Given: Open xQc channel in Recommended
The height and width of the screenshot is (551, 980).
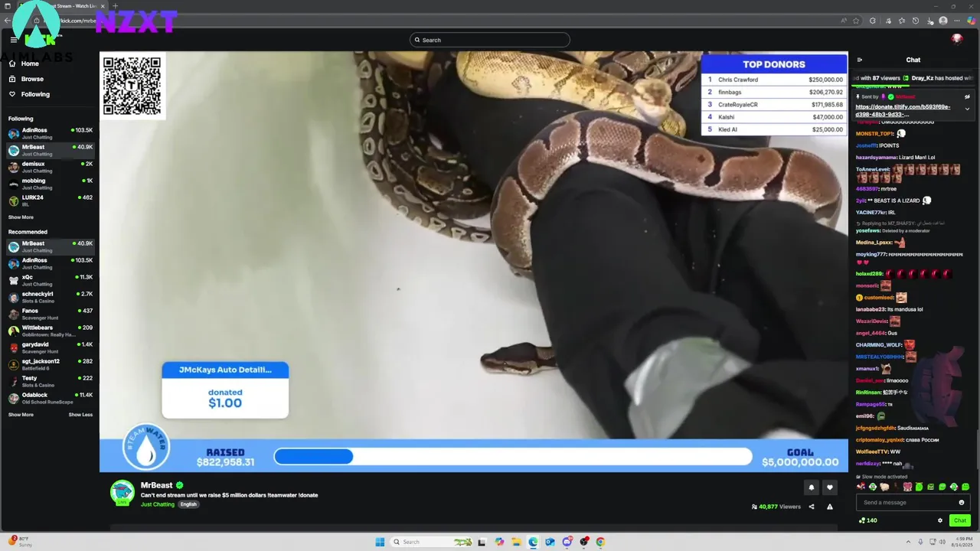Looking at the screenshot, I should (50, 280).
